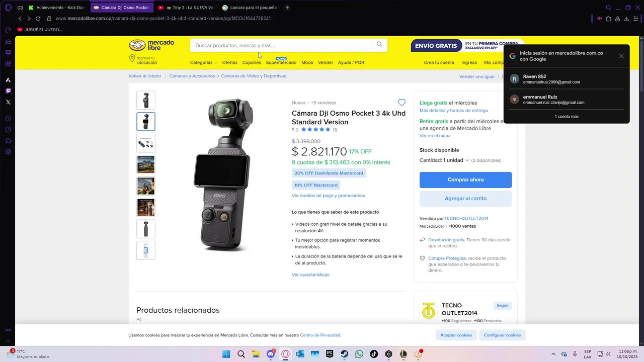Click the search magnifier icon in Mercado Libre
Image resolution: width=644 pixels, height=362 pixels.
[379, 45]
